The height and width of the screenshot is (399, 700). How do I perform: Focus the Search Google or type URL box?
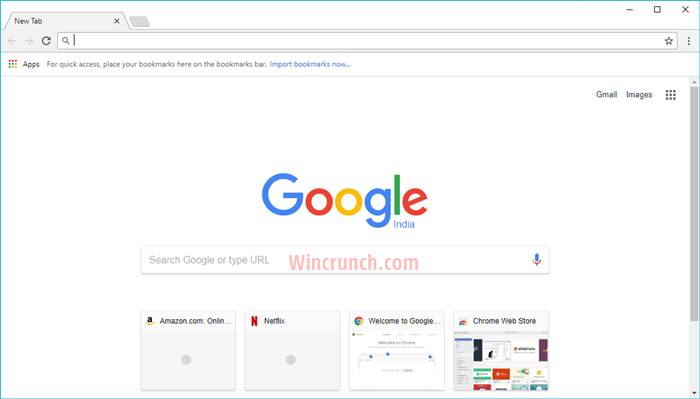[x=345, y=260]
